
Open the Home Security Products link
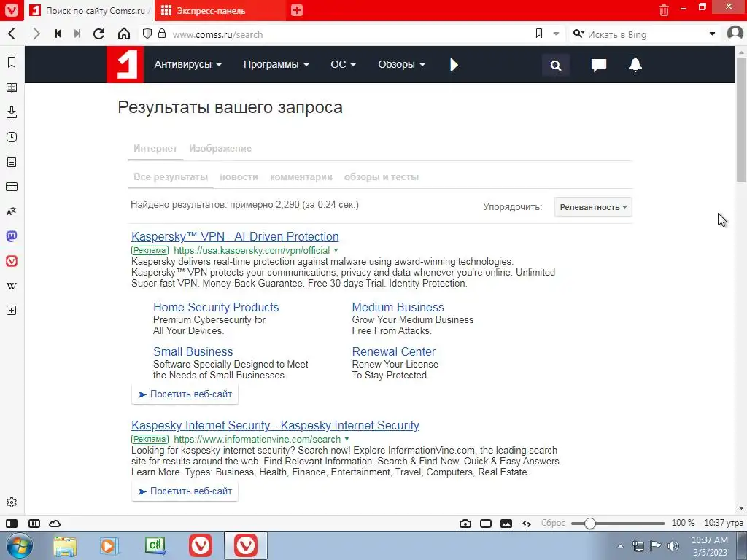click(216, 307)
